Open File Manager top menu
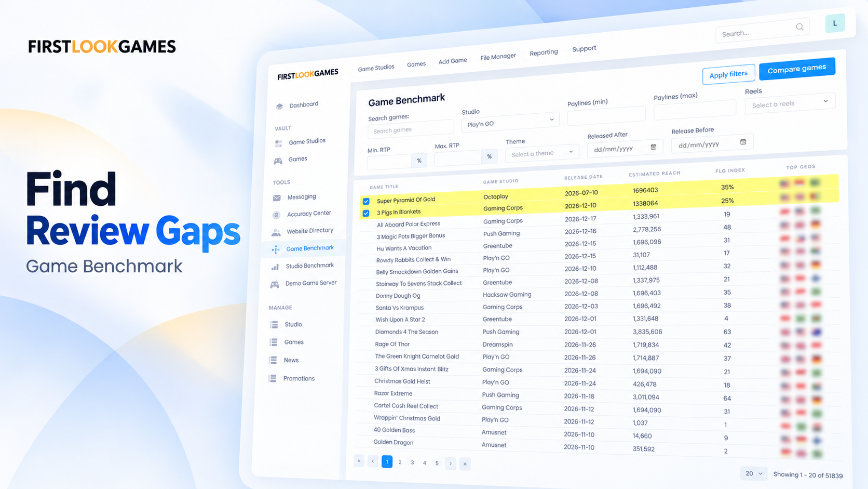868x489 pixels. click(498, 57)
